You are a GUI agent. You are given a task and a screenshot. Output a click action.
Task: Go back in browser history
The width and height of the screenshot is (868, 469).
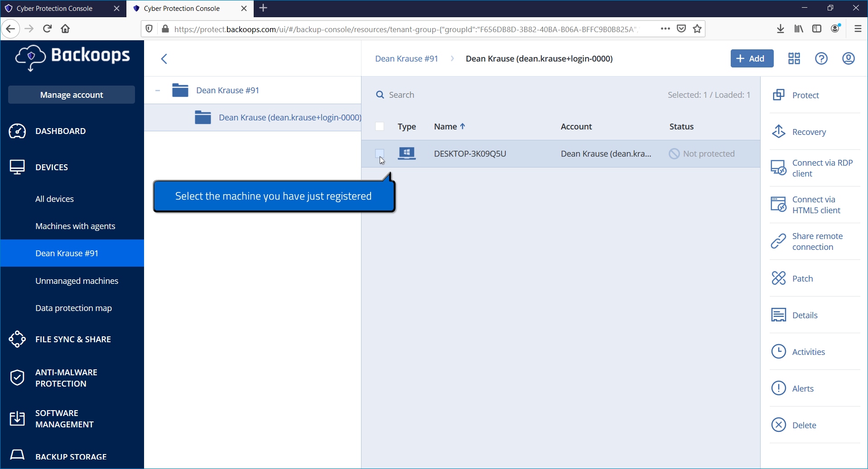tap(11, 29)
